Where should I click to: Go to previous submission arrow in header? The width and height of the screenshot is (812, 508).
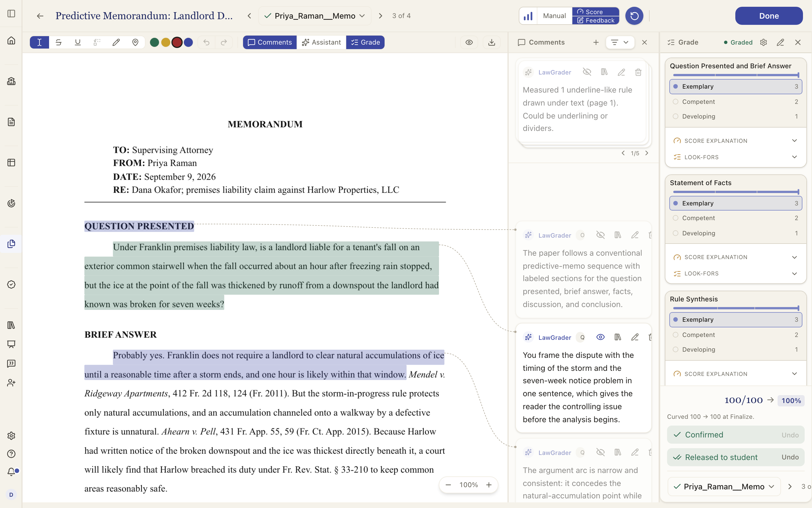point(249,16)
